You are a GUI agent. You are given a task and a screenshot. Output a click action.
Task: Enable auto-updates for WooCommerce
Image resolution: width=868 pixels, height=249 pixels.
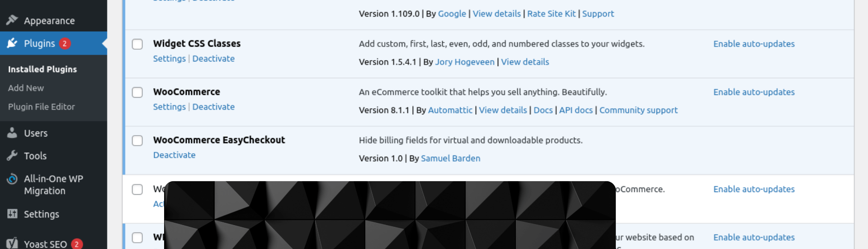pos(754,92)
